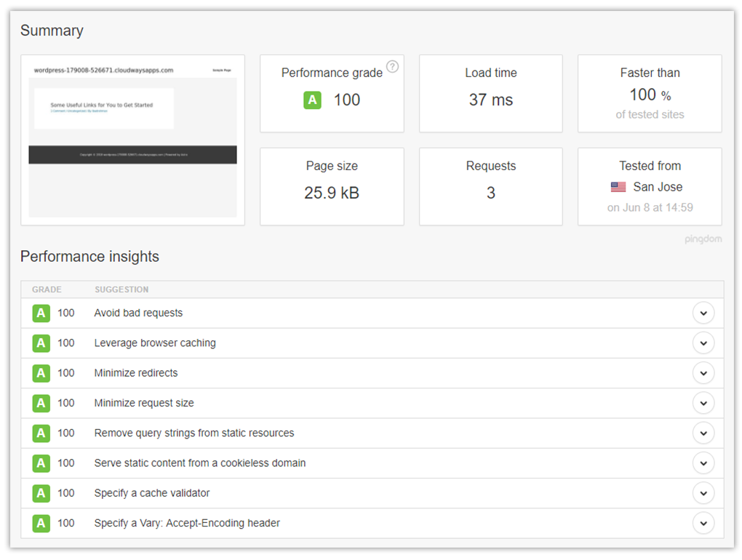Click the A badge for Remove query strings row

click(x=41, y=433)
